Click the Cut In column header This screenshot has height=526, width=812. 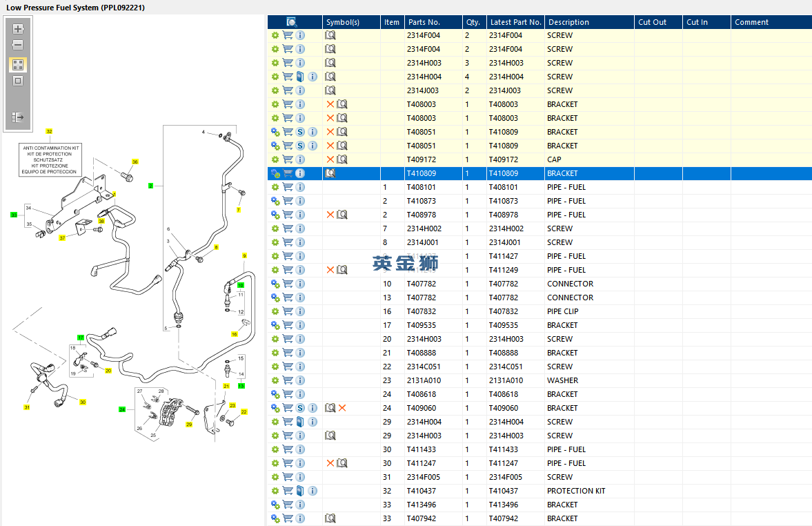pyautogui.click(x=706, y=22)
